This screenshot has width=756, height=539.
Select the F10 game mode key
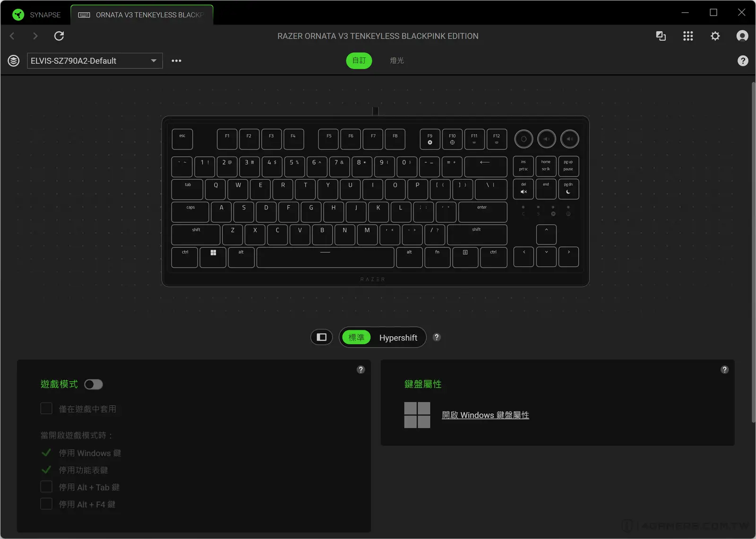coord(452,139)
